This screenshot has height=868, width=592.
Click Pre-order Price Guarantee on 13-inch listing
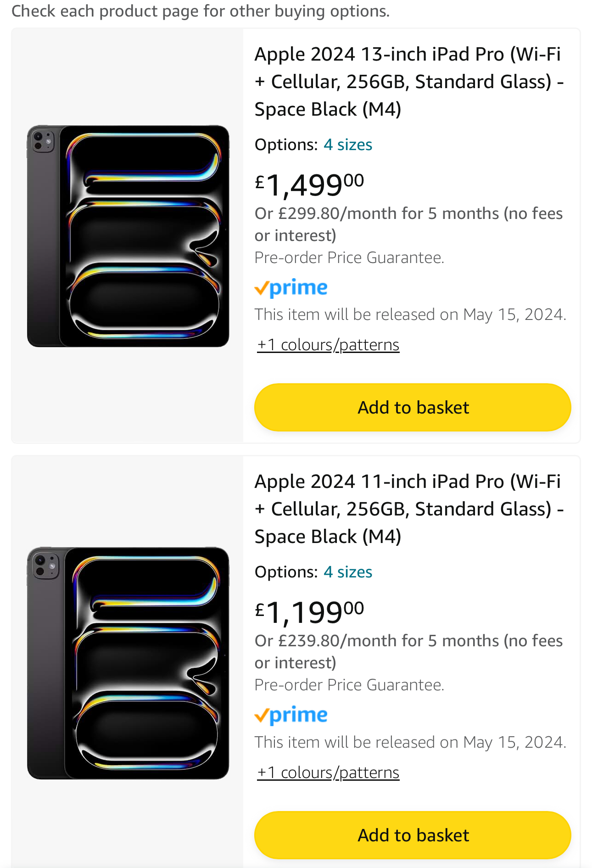point(349,258)
